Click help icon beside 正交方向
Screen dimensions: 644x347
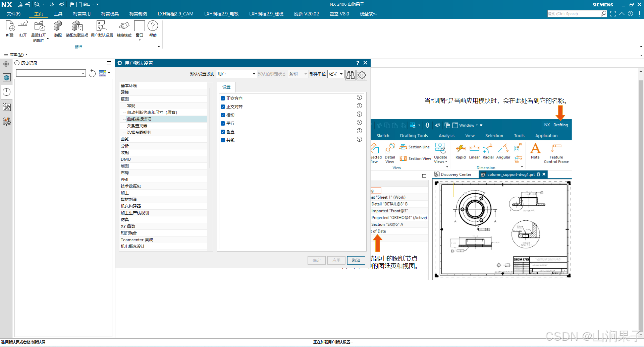point(359,97)
